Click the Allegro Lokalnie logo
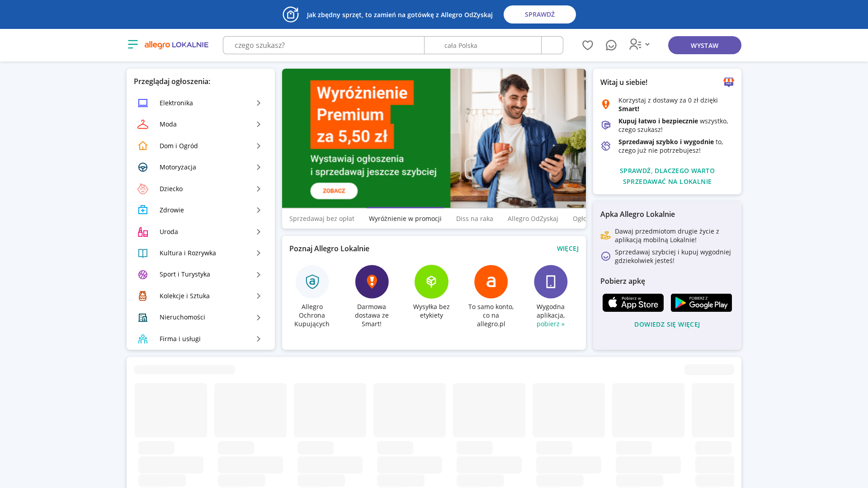868x488 pixels. (x=176, y=45)
